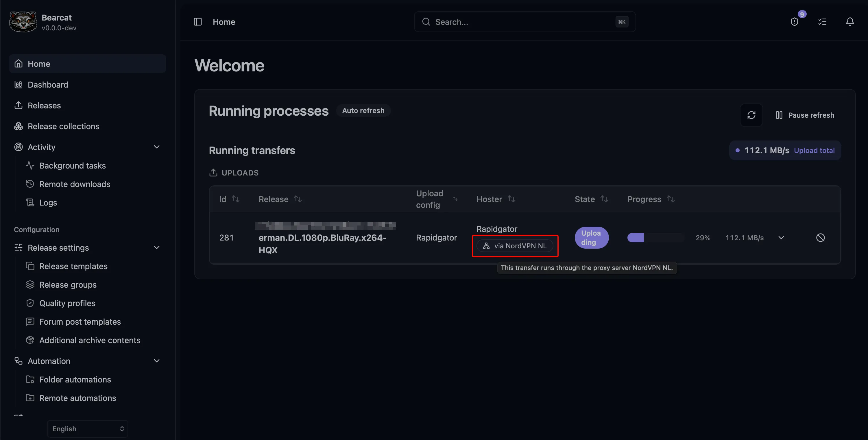This screenshot has height=440, width=868.
Task: Open the English language selector
Action: [88, 428]
